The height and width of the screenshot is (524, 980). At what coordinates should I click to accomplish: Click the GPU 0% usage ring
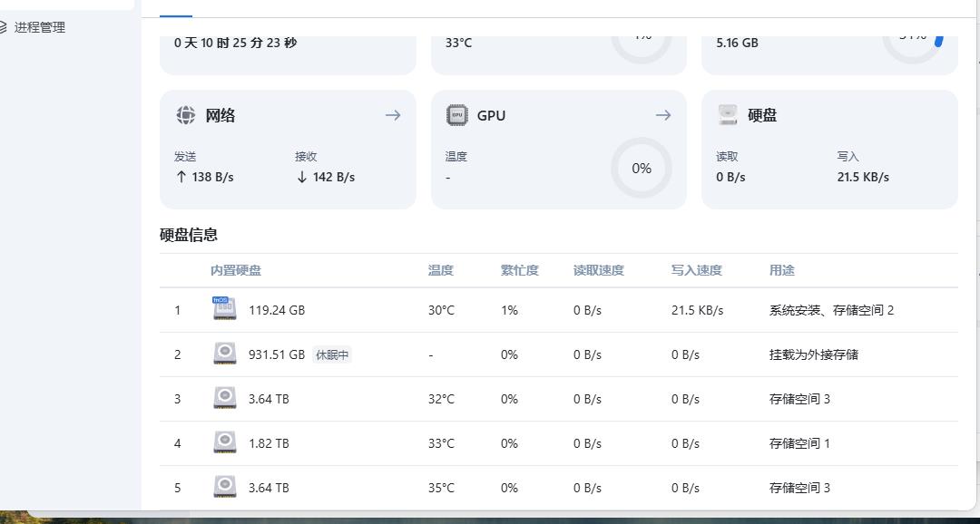(642, 168)
